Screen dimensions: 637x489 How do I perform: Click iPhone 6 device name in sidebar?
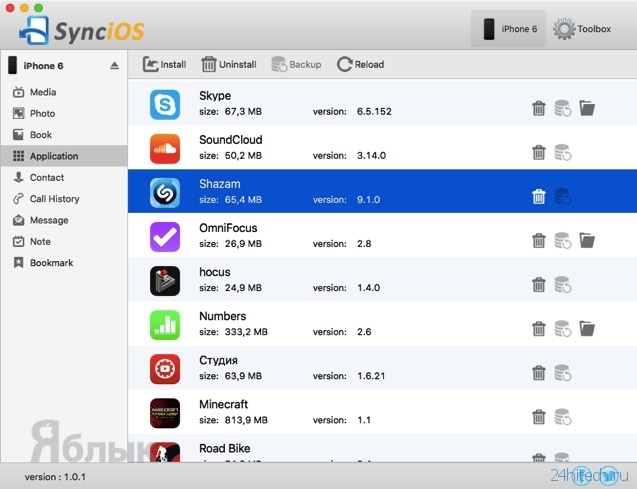click(x=43, y=66)
